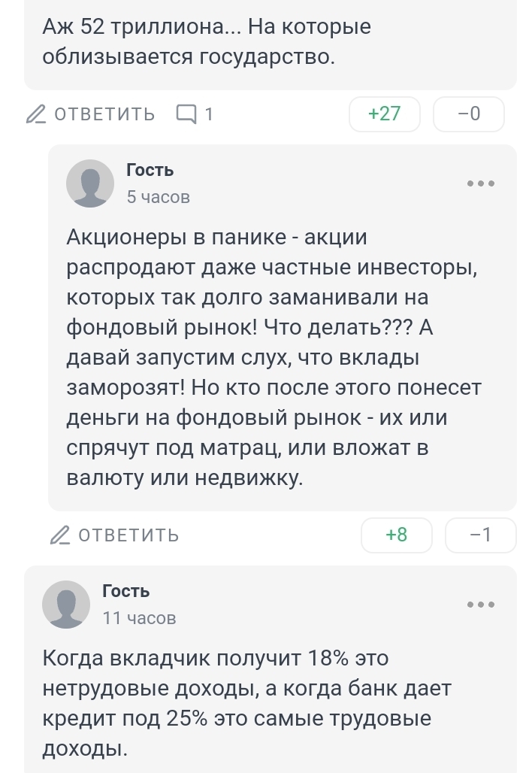Tap the Акционеры в панике comment text
The image size is (532, 773).
(274, 357)
